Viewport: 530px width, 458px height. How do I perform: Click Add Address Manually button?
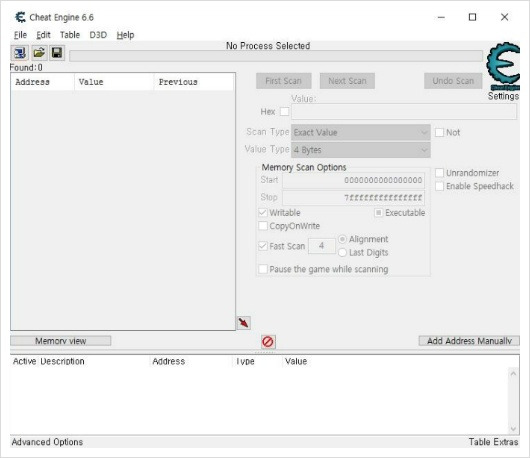(469, 341)
